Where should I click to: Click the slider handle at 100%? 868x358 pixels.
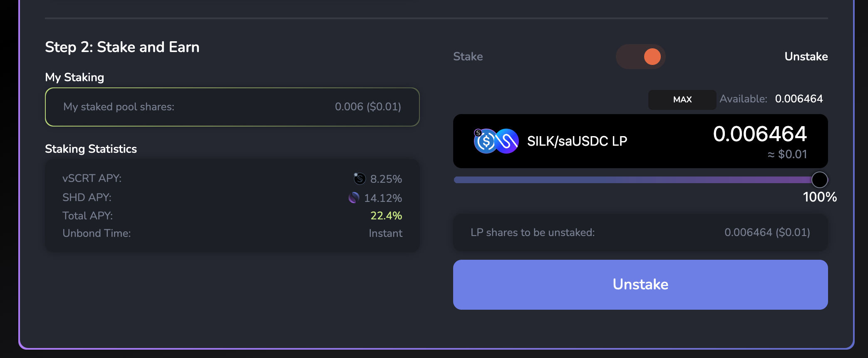pyautogui.click(x=819, y=180)
